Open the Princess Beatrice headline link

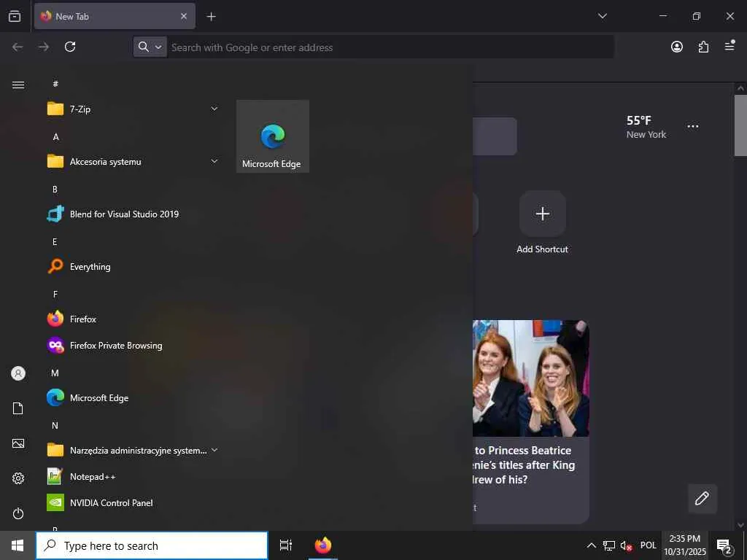524,465
